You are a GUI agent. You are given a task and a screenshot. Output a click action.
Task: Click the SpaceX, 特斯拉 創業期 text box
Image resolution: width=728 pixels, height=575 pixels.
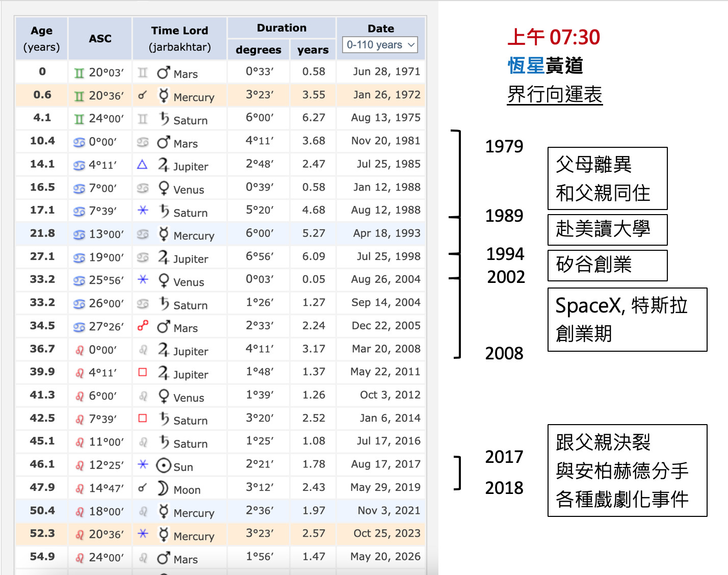click(x=627, y=320)
